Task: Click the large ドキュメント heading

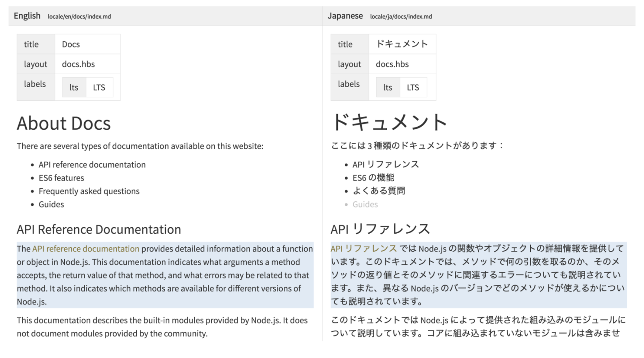Action: tap(389, 122)
